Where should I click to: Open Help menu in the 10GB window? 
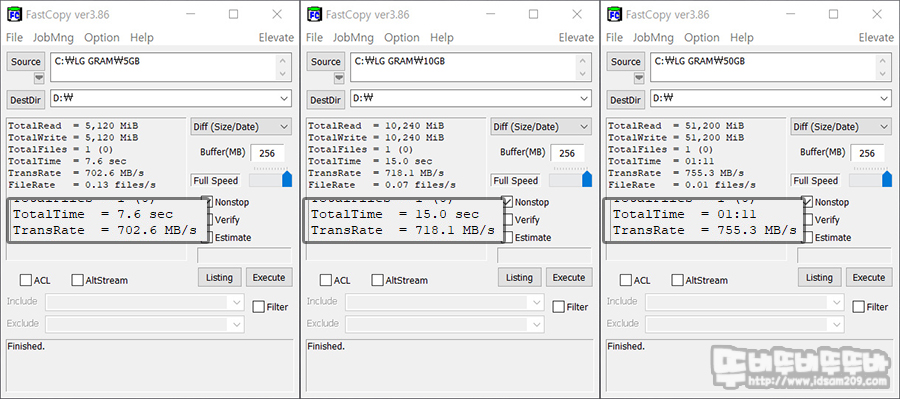[x=441, y=38]
